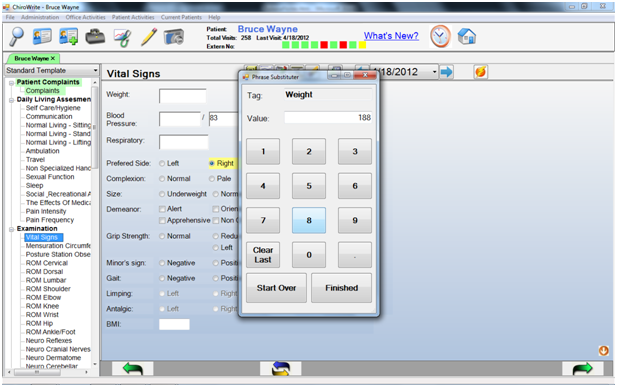Open the visit date dropdown arrow

click(x=434, y=72)
